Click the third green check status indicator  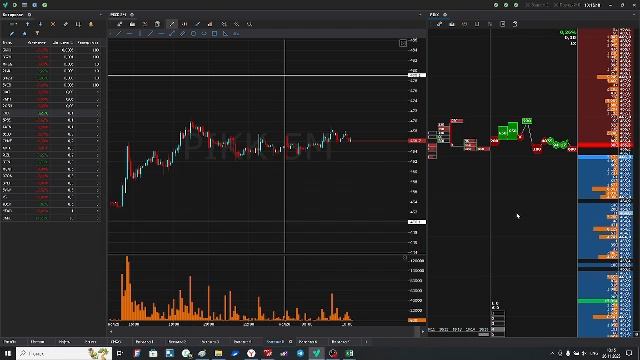click(x=516, y=5)
